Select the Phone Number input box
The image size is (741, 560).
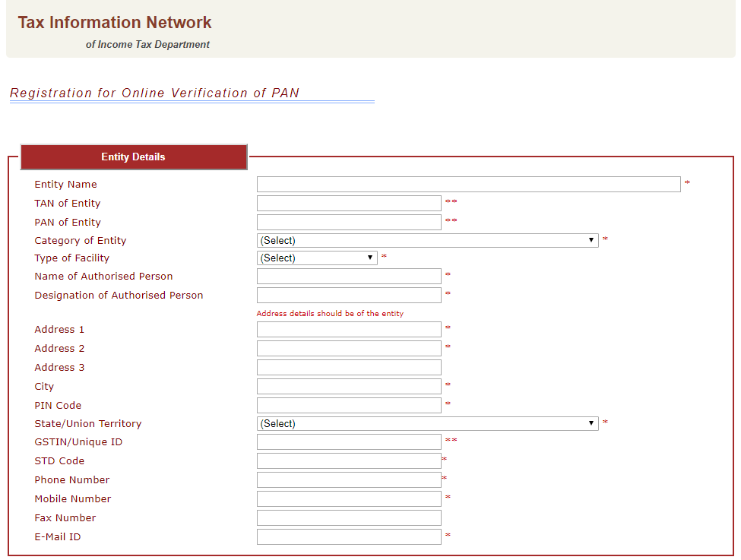tap(349, 479)
